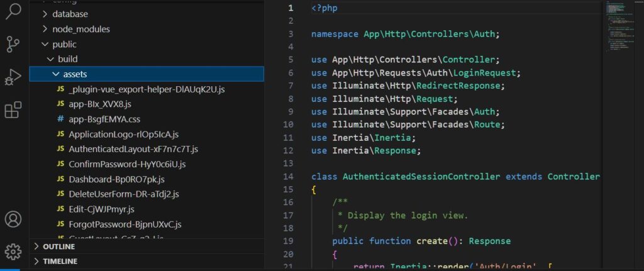Click the JS icon beside Edit-CjWJPmyr.js
The width and height of the screenshot is (644, 271).
click(x=61, y=209)
